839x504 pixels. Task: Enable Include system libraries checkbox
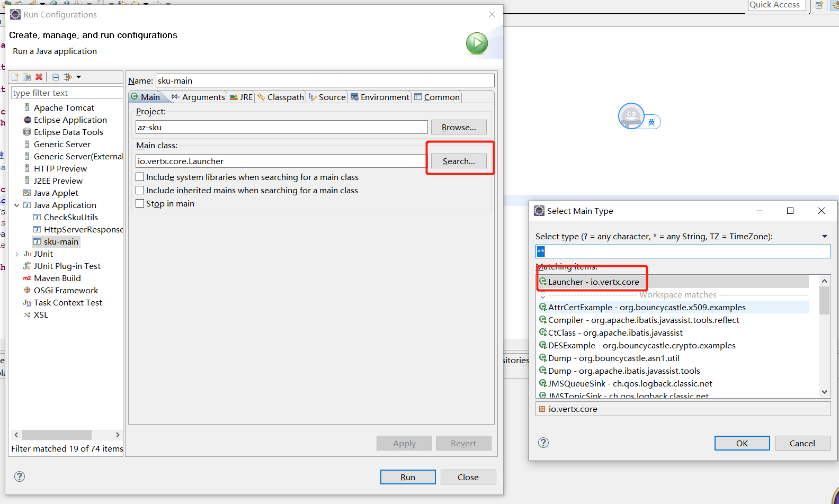[140, 177]
